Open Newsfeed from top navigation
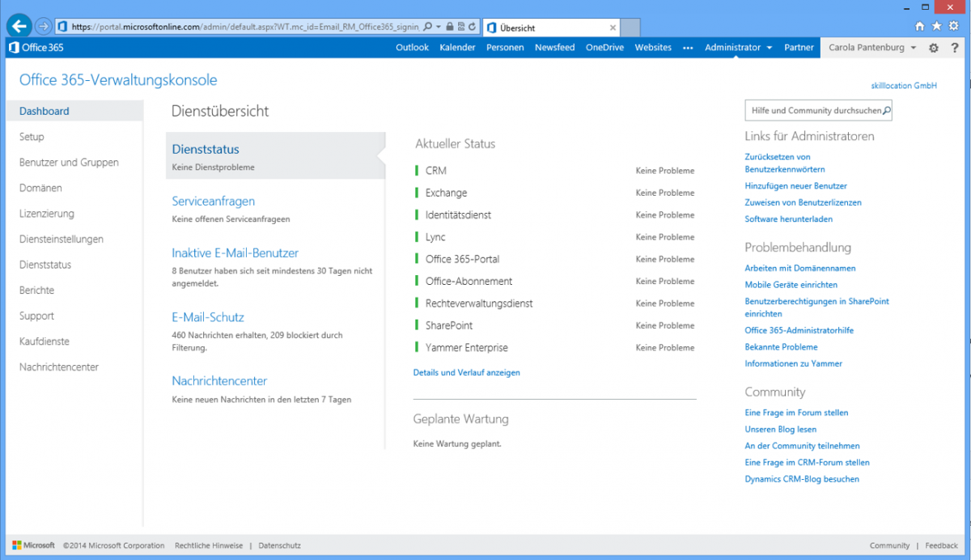 point(555,48)
